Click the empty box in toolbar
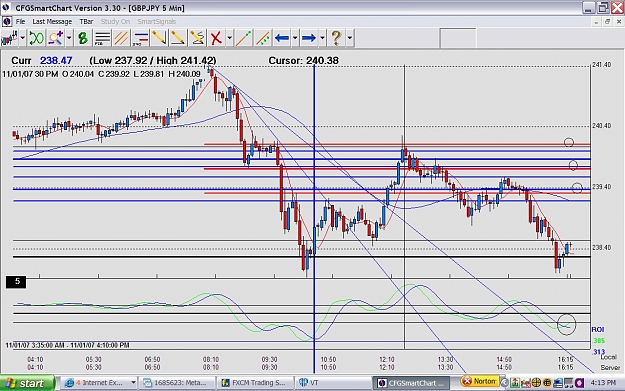 pos(458,38)
